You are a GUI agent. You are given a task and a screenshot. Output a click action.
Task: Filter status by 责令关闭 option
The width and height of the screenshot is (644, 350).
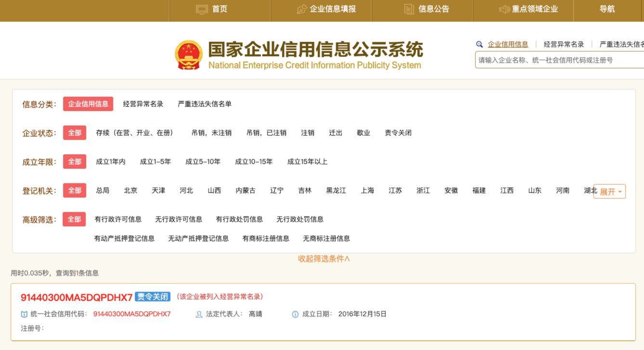pyautogui.click(x=398, y=133)
